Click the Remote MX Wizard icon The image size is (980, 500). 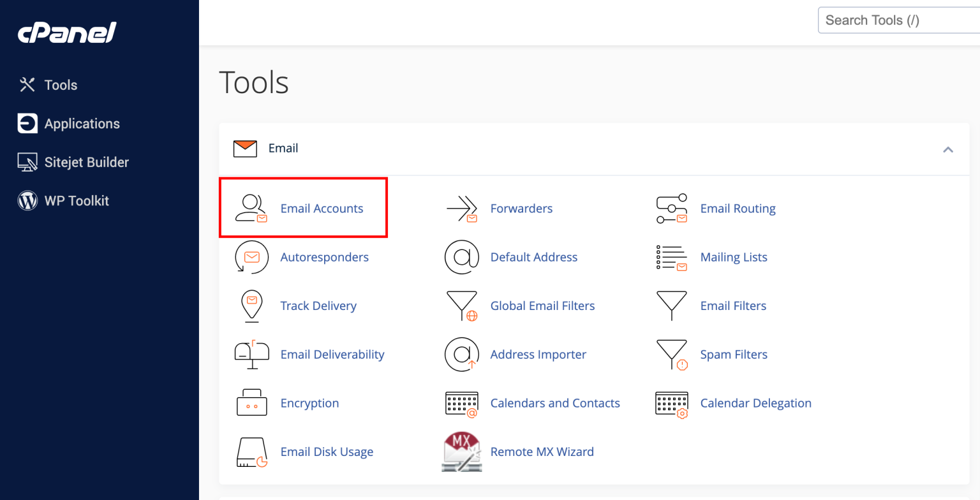(x=462, y=452)
